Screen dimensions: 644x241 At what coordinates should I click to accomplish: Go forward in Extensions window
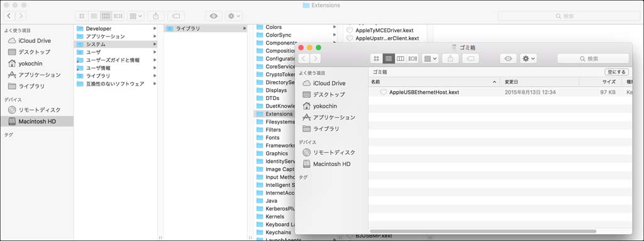click(x=21, y=16)
